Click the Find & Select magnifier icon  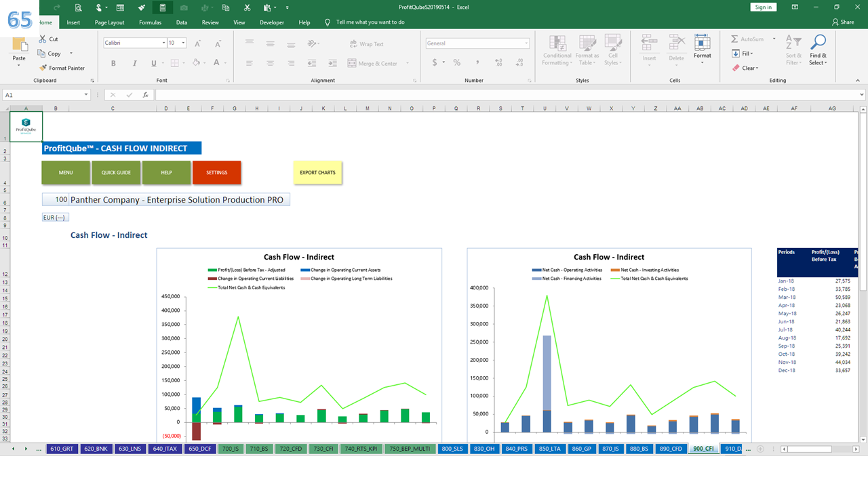818,43
